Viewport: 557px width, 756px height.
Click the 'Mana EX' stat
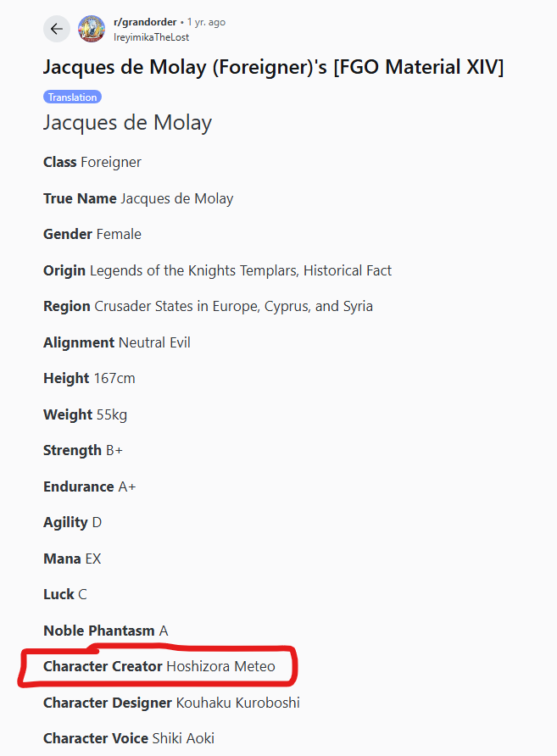click(72, 559)
